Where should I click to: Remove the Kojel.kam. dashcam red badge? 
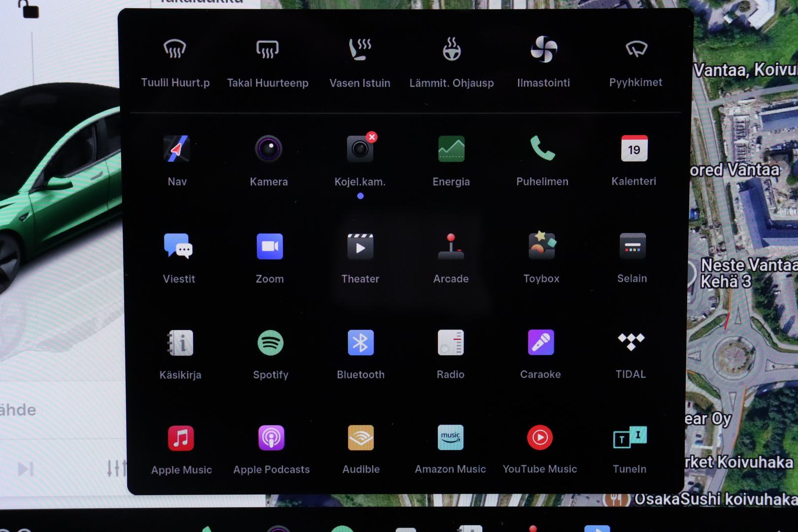pos(372,137)
